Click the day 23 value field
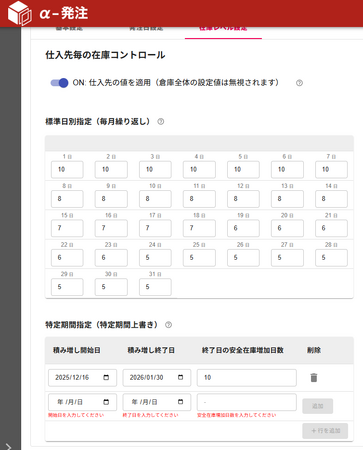This screenshot has height=450, width=364. pyautogui.click(x=111, y=258)
